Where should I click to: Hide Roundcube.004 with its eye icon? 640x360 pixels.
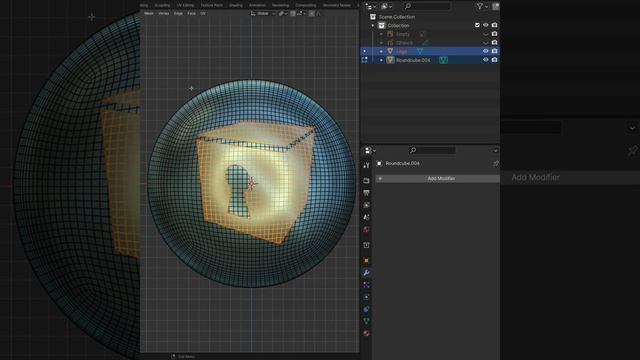coord(486,60)
